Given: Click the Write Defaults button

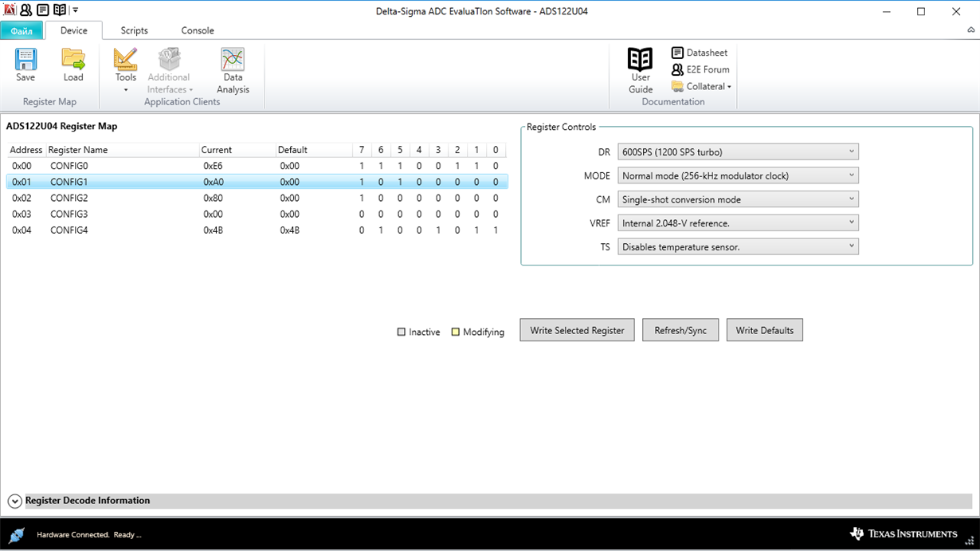Looking at the screenshot, I should (x=765, y=330).
